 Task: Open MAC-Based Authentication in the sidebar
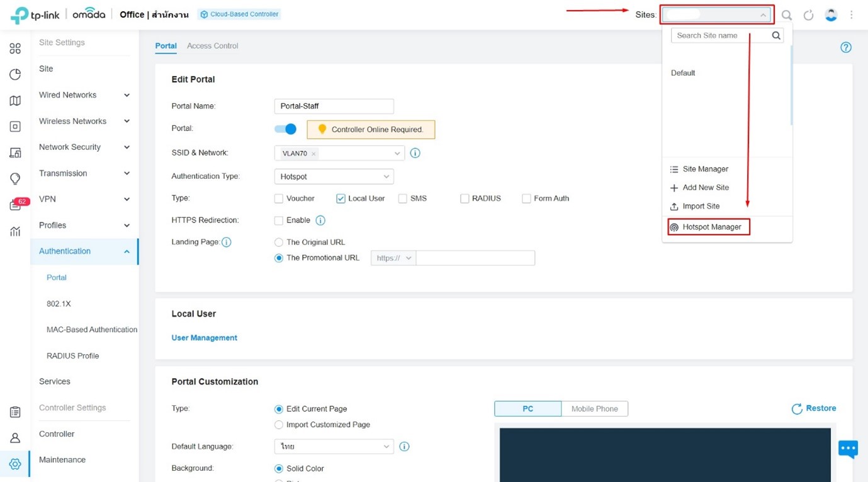click(92, 330)
